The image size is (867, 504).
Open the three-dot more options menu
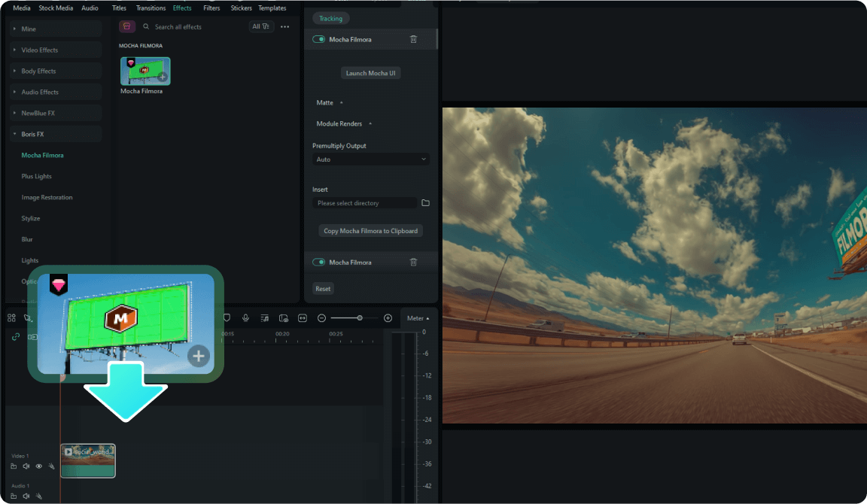[x=284, y=26]
